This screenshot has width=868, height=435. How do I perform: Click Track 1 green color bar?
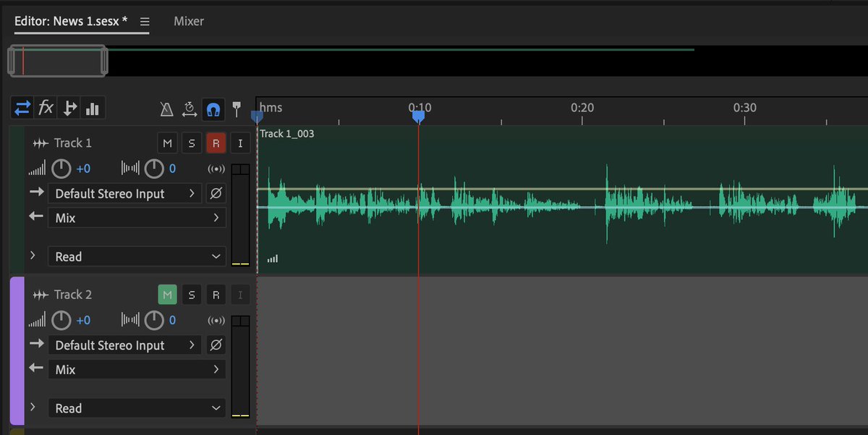click(x=17, y=200)
